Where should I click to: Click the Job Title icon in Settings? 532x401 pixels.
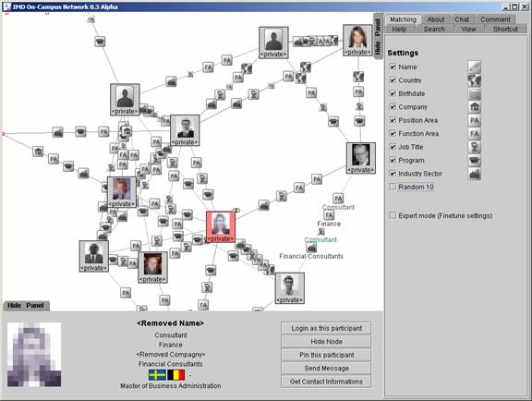475,147
